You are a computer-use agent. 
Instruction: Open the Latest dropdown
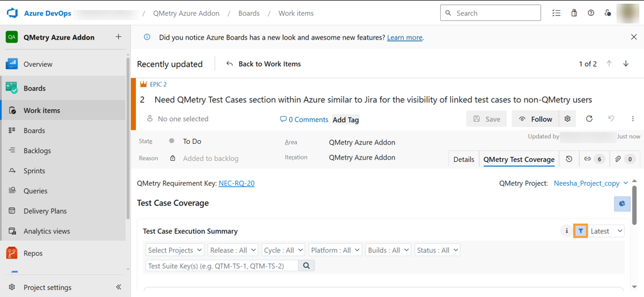(606, 231)
